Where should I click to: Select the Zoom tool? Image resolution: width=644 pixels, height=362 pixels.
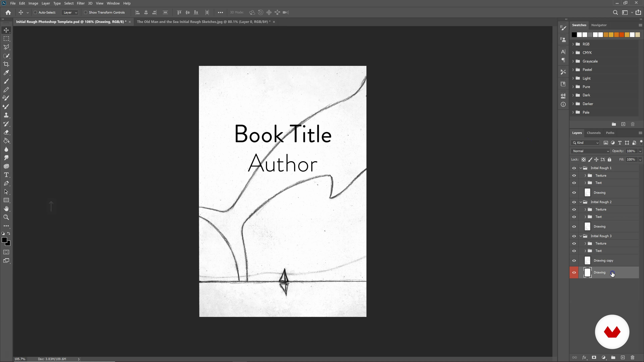tap(6, 217)
